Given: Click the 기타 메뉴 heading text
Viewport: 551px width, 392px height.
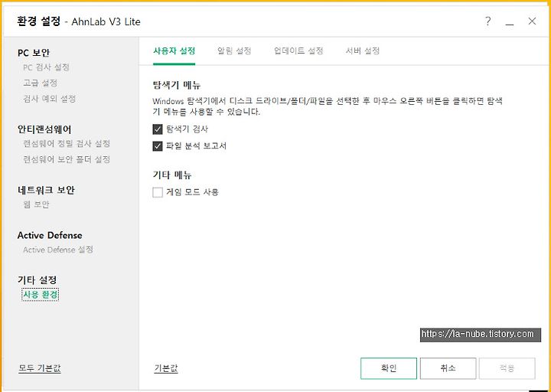Looking at the screenshot, I should pos(172,175).
